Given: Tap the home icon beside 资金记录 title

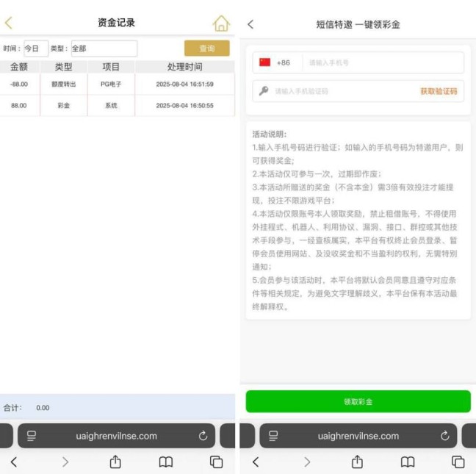Looking at the screenshot, I should pyautogui.click(x=220, y=24).
